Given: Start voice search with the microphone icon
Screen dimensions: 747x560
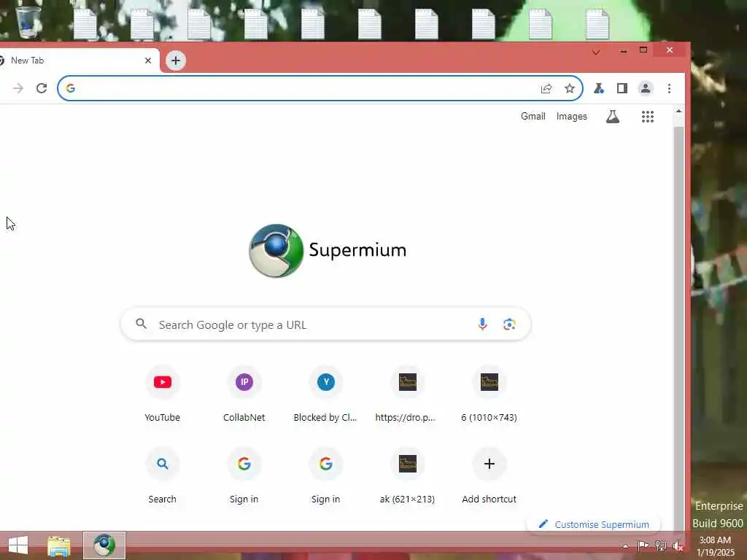Looking at the screenshot, I should coord(482,324).
